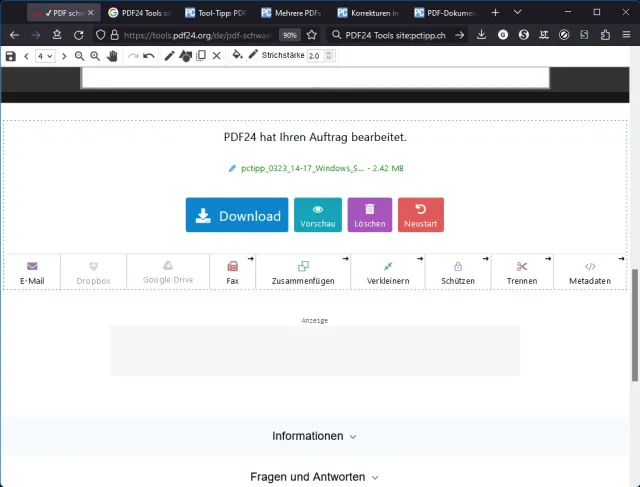Open the list all tabs chevron
This screenshot has width=640, height=487.
pyautogui.click(x=518, y=12)
